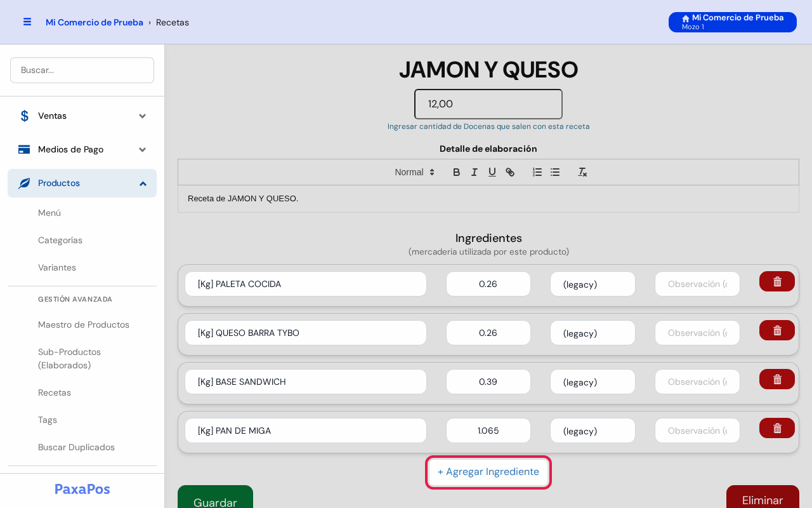Delete the PALETA COCIDA ingredient
Screen dimensions: 812x508
click(x=777, y=281)
